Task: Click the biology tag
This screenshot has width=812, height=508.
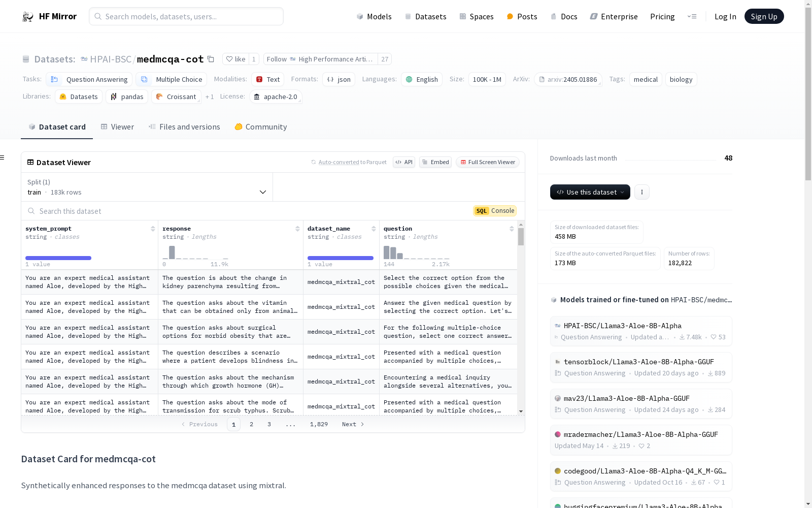Action: pyautogui.click(x=681, y=79)
